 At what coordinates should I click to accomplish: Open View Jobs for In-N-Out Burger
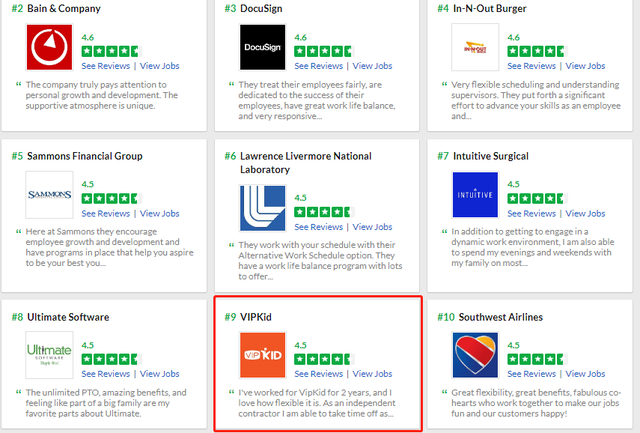585,66
